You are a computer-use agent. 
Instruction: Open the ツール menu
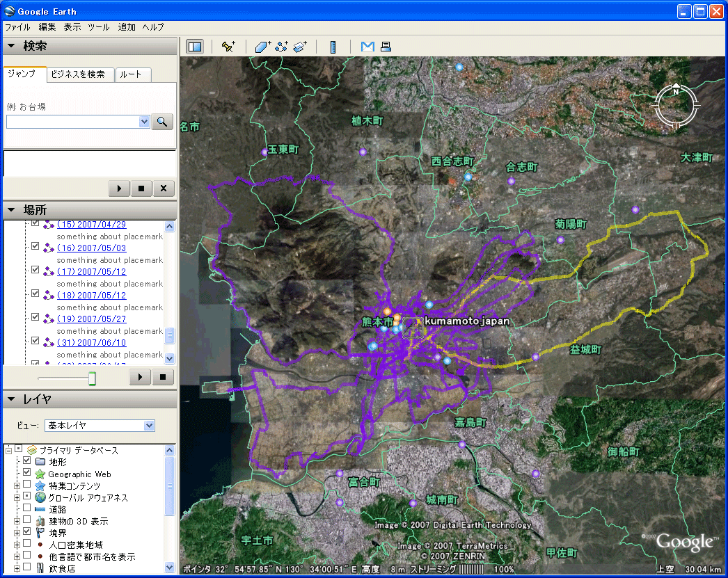(99, 27)
